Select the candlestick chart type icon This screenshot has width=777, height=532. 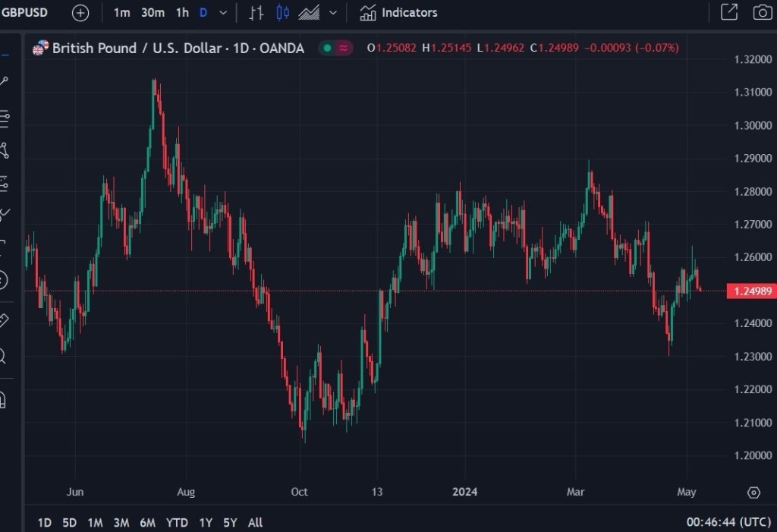pyautogui.click(x=283, y=13)
